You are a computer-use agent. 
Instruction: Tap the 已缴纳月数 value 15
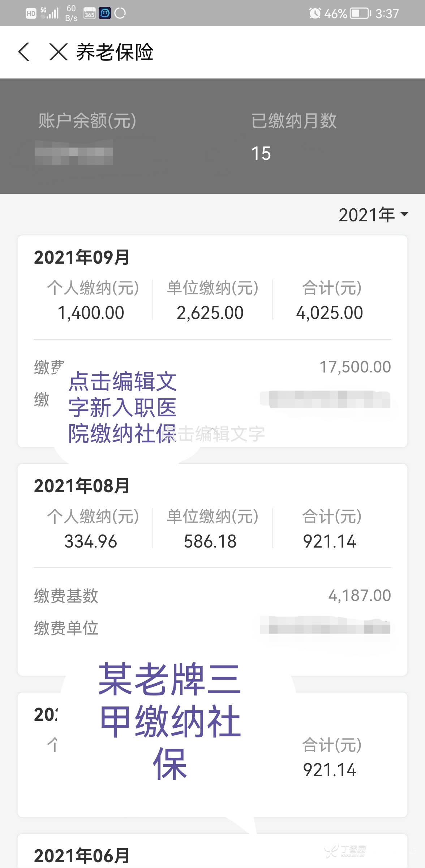tap(261, 153)
